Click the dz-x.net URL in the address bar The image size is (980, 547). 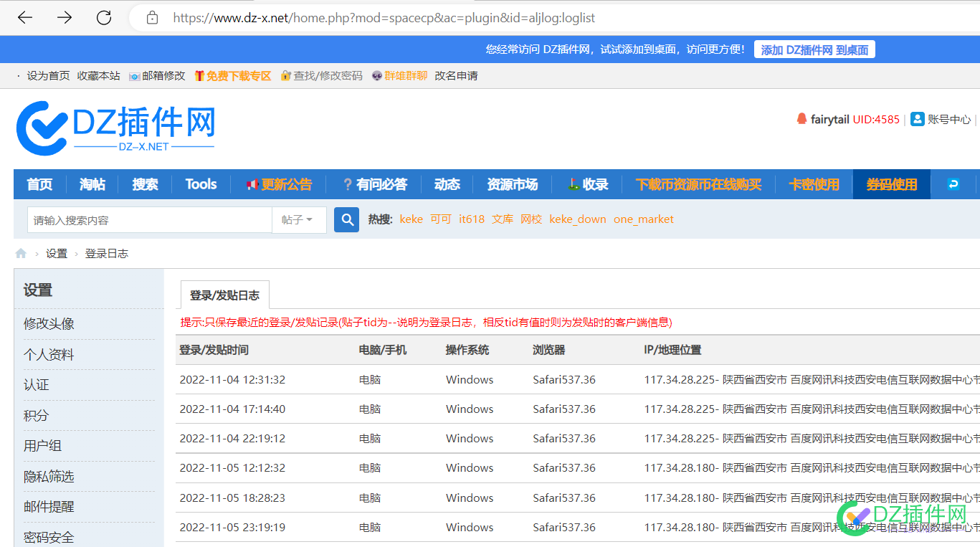(384, 18)
